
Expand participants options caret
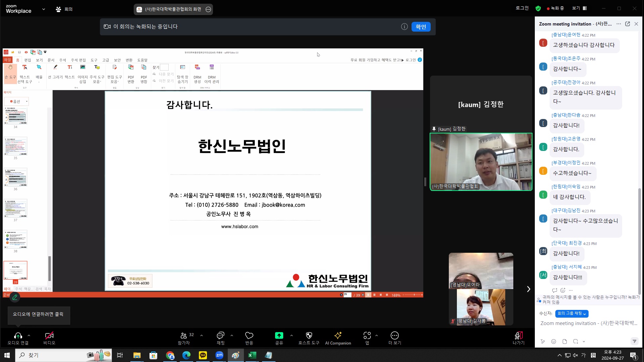[x=202, y=335]
